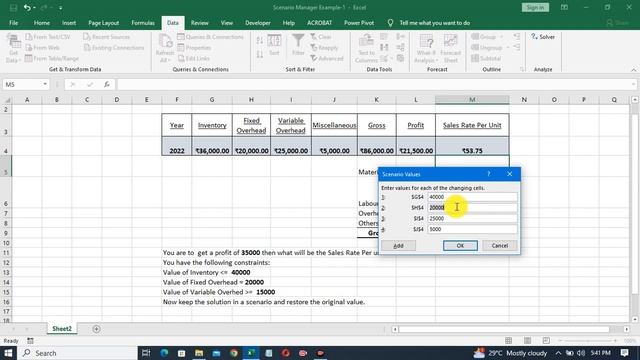
Task: Click the horizontal scrollbar right arrow
Action: [627, 329]
